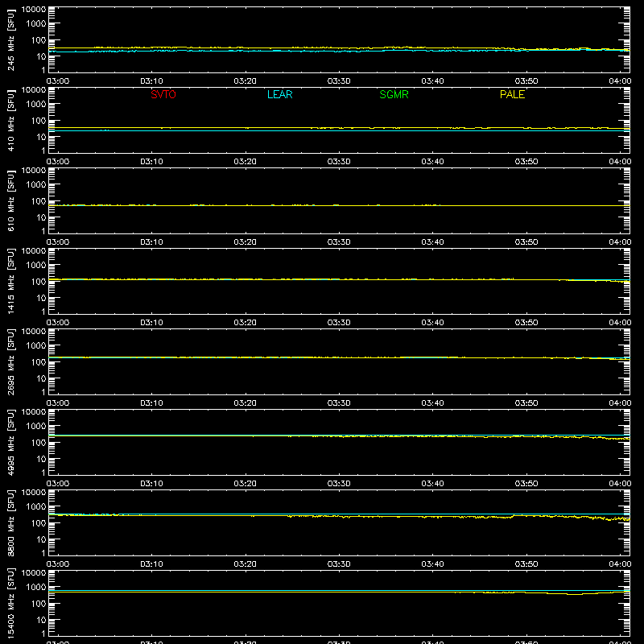Screen dimensions: 644x644
Task: Click 03:30 tick under the 8800 MHz plot
Action: pyautogui.click(x=339, y=564)
